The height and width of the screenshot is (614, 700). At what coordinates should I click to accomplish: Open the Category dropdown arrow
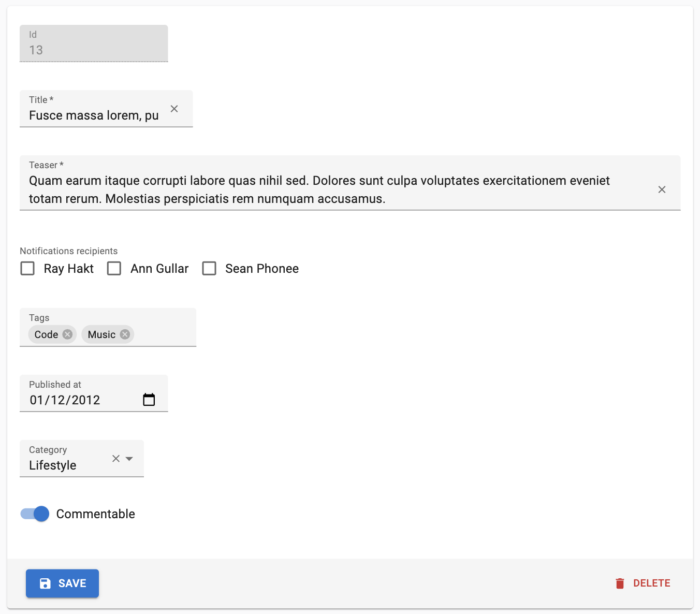click(128, 459)
